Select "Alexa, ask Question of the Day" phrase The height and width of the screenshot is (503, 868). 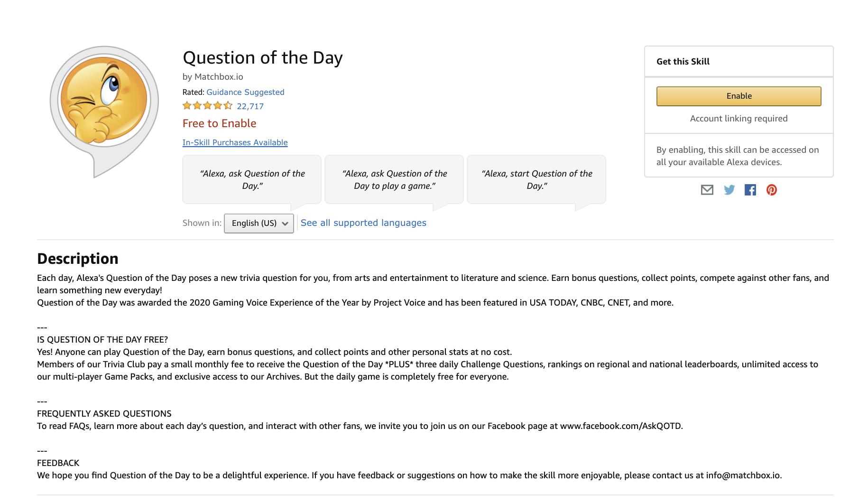pyautogui.click(x=252, y=179)
